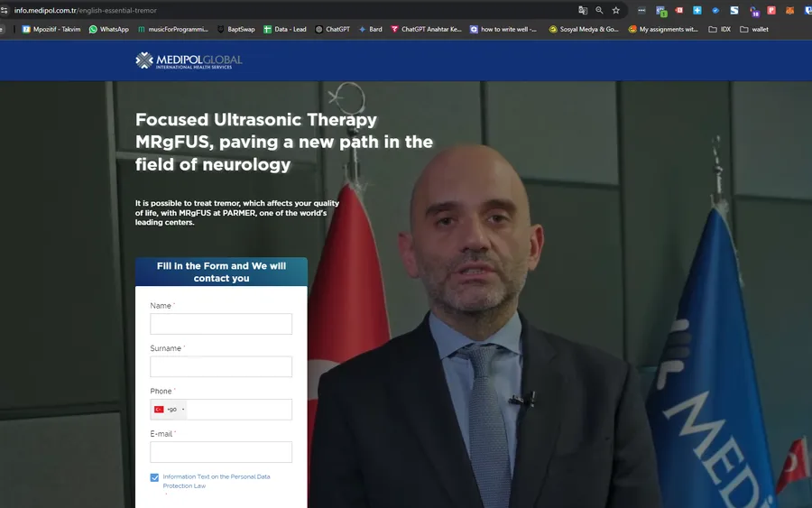
Task: Open the BaptSwap bookmark
Action: click(235, 30)
